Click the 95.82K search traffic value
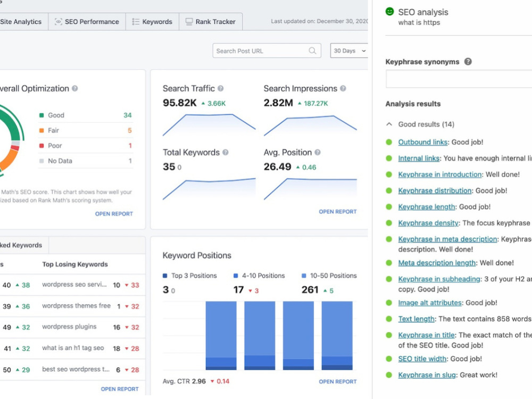Screen dimensions: 532x399 click(179, 103)
